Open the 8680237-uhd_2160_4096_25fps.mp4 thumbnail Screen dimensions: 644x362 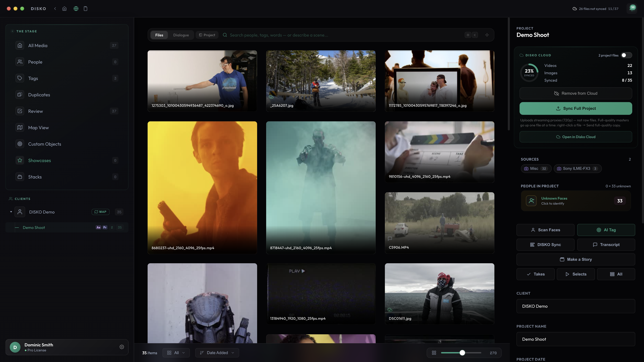202,188
